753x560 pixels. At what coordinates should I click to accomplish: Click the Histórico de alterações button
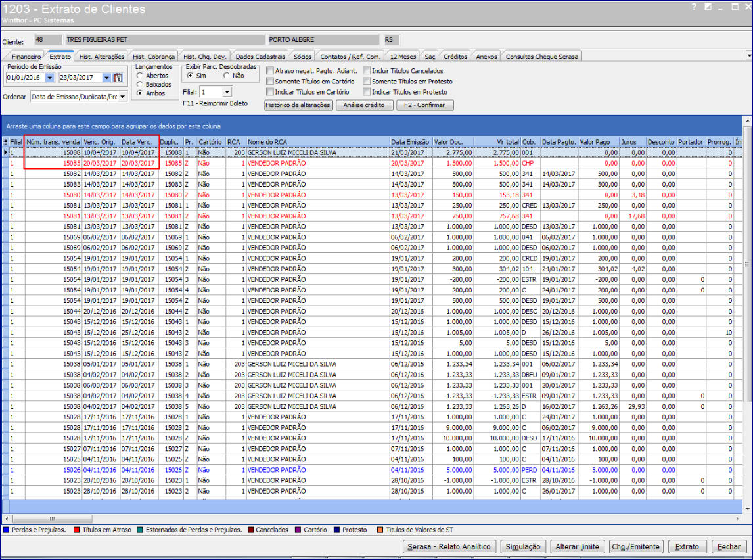(x=298, y=105)
